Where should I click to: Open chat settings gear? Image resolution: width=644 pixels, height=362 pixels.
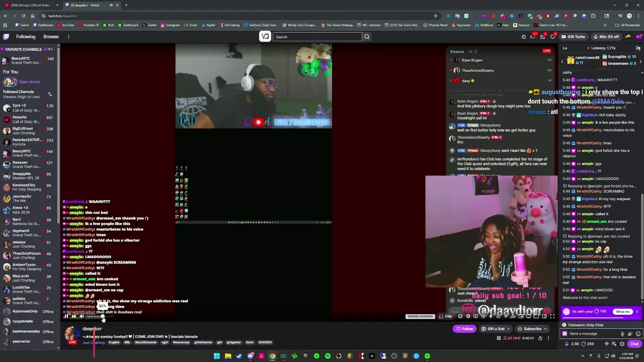click(x=622, y=344)
